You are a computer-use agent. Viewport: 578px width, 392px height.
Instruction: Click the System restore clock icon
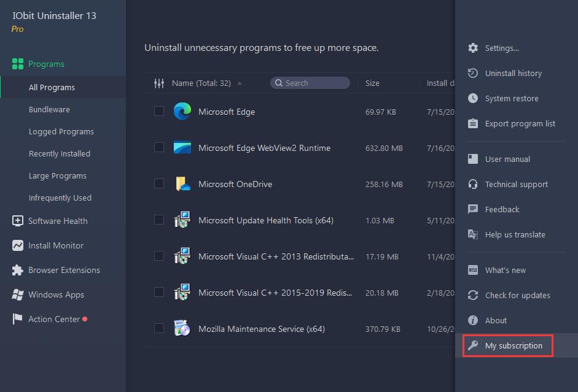[x=473, y=98]
